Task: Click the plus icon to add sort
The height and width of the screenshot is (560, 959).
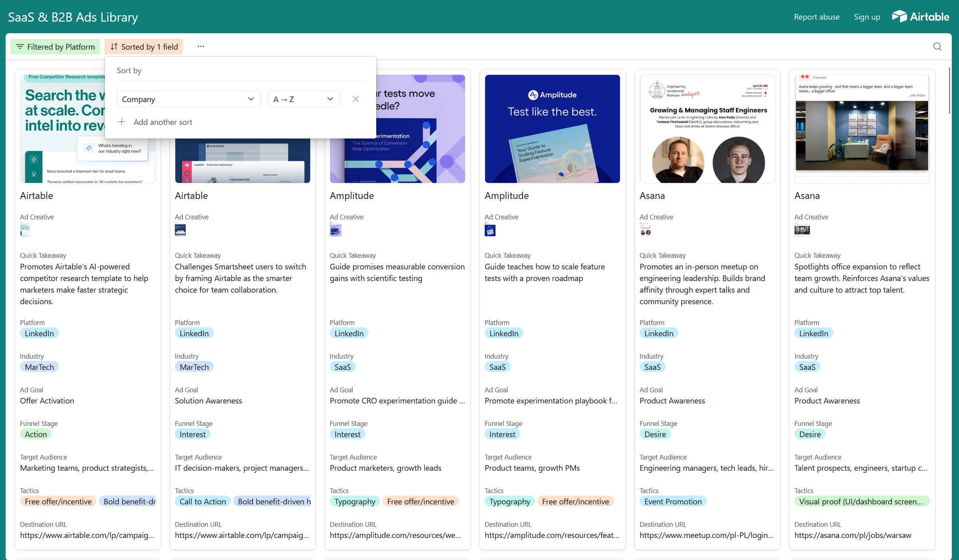Action: pos(122,122)
